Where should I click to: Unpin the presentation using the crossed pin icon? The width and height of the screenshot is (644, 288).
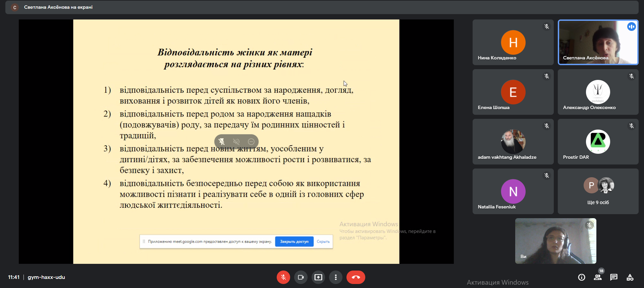222,142
